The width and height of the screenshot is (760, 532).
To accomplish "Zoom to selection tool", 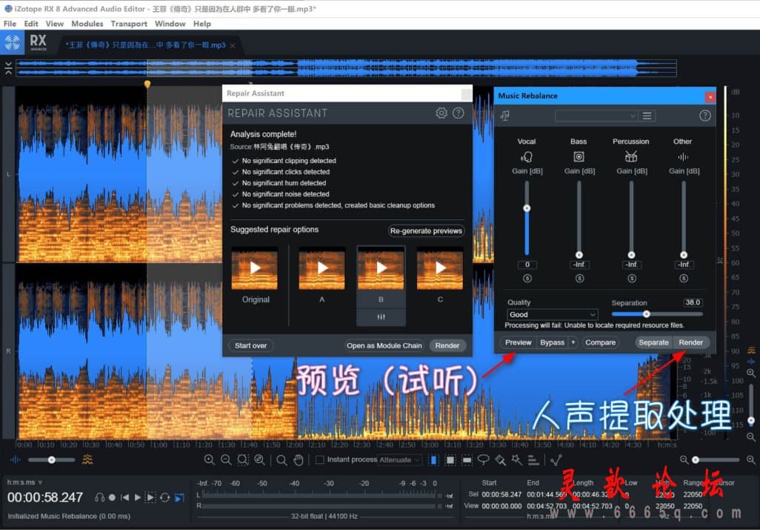I will pos(243,459).
